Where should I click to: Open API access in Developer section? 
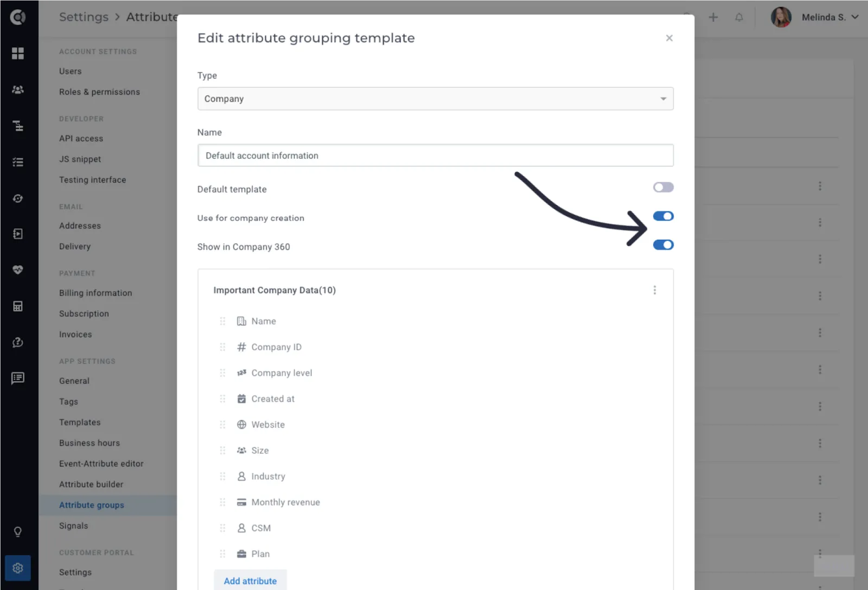click(x=81, y=138)
